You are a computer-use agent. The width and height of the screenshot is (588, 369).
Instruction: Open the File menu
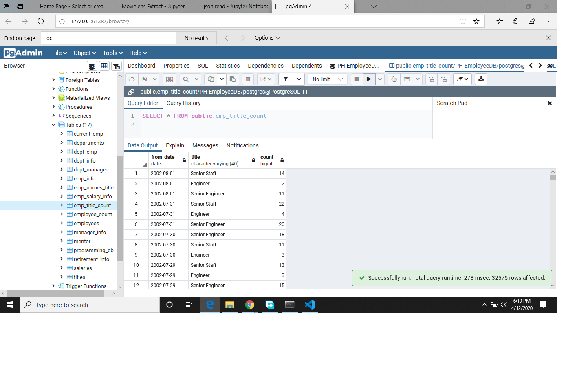(59, 53)
